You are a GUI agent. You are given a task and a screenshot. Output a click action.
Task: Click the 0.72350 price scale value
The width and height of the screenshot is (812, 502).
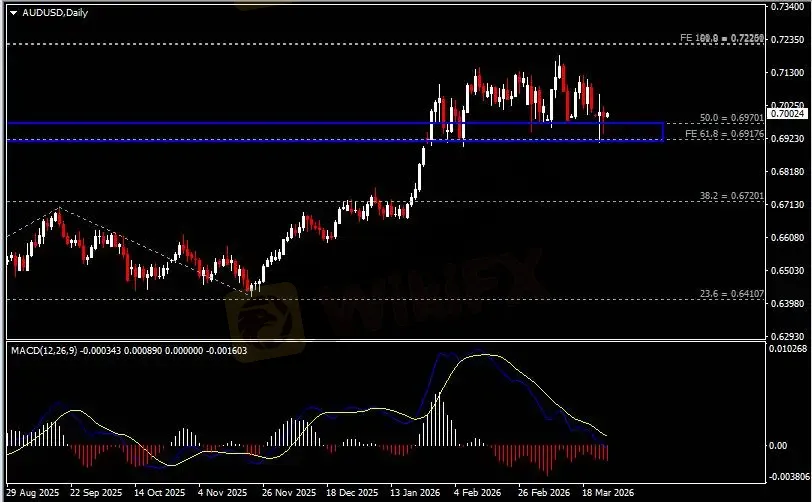pyautogui.click(x=788, y=39)
